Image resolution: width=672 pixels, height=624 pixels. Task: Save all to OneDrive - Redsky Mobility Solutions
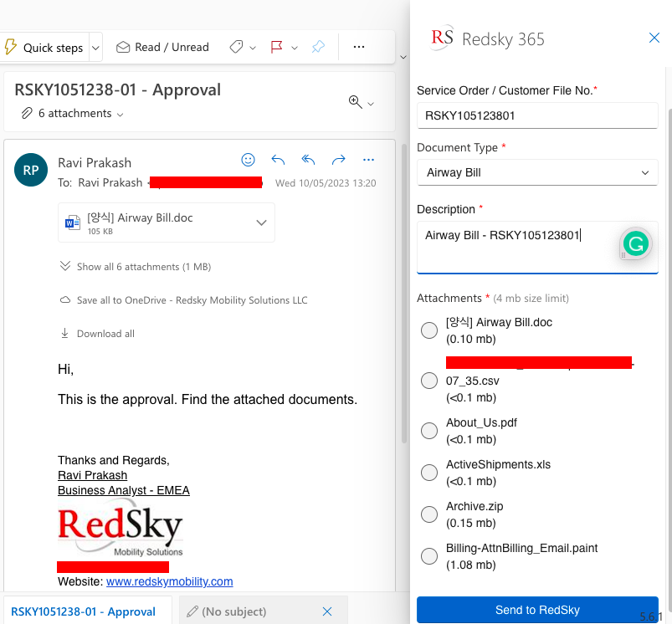[192, 300]
